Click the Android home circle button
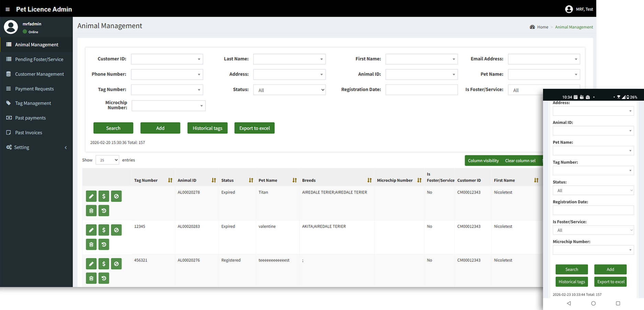644x310 pixels. point(593,303)
